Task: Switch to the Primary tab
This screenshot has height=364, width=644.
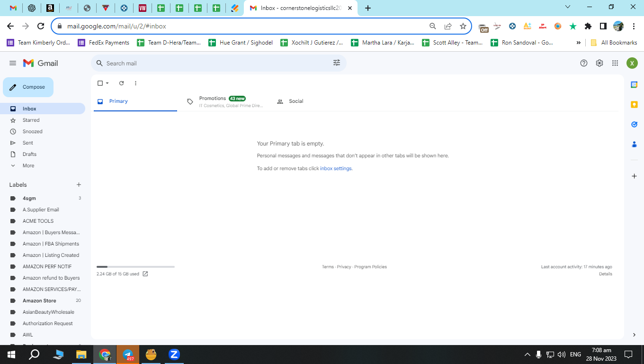Action: click(135, 101)
